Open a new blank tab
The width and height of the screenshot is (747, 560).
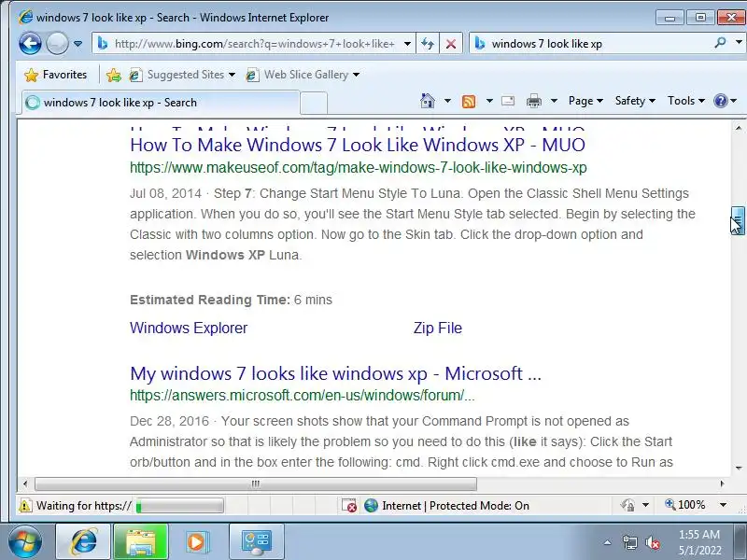click(x=314, y=104)
